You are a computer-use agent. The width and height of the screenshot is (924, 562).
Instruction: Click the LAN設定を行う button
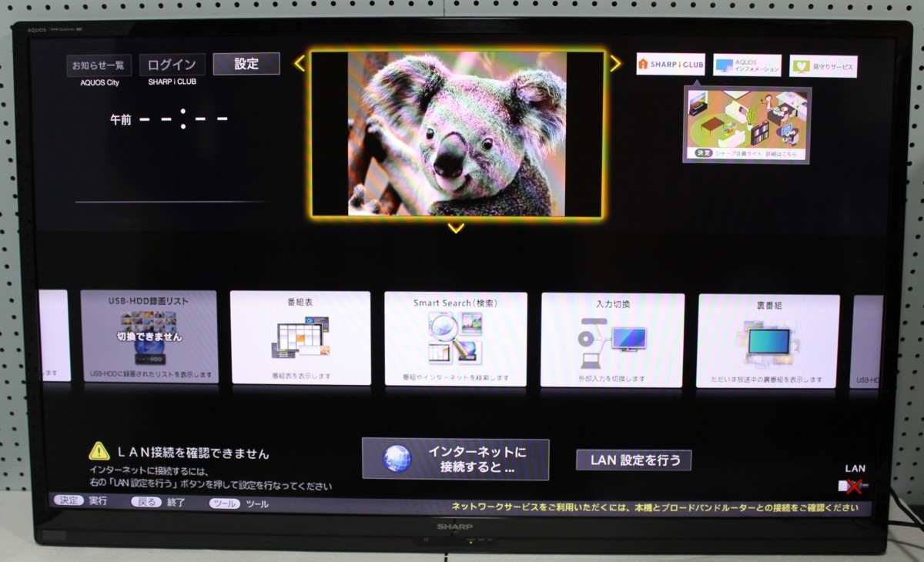click(634, 460)
